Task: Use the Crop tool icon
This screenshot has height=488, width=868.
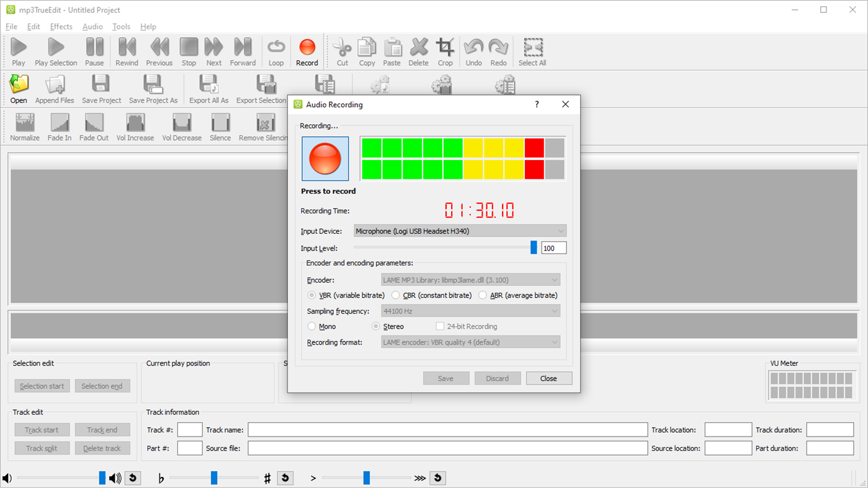Action: coord(445,47)
